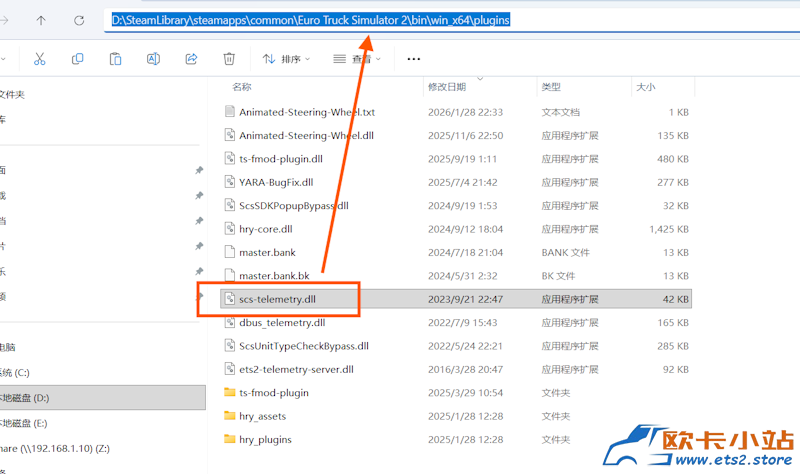
Task: Click the Rename icon in toolbar
Action: tap(153, 59)
